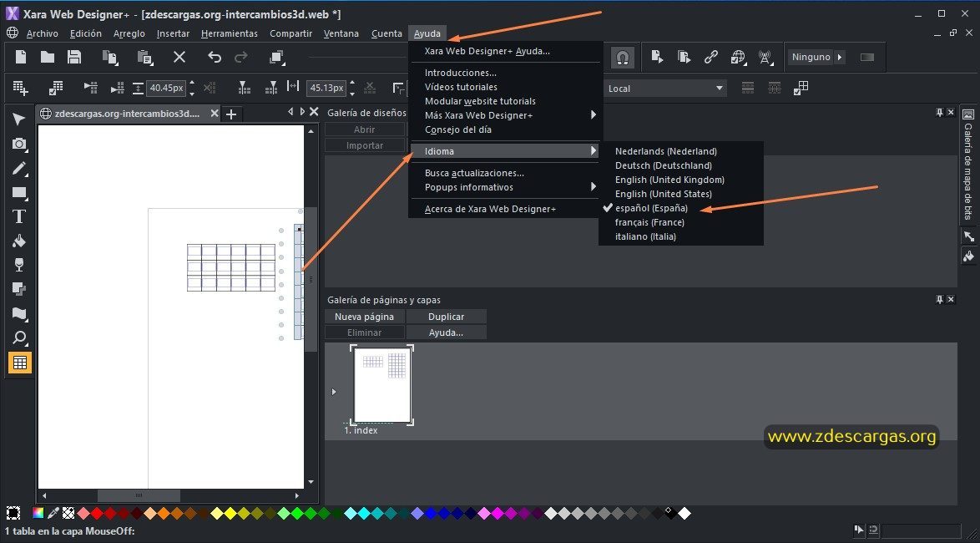Open the color editor icon
The height and width of the screenshot is (543, 980).
(x=38, y=513)
